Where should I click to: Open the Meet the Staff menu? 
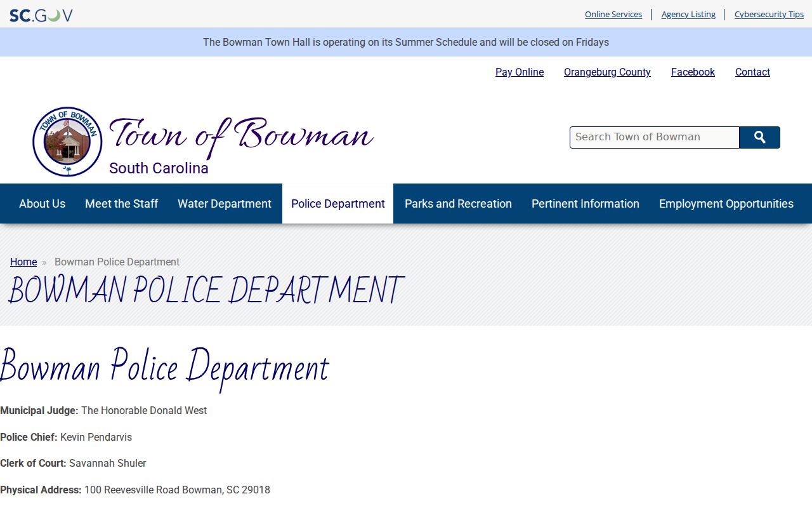click(122, 204)
